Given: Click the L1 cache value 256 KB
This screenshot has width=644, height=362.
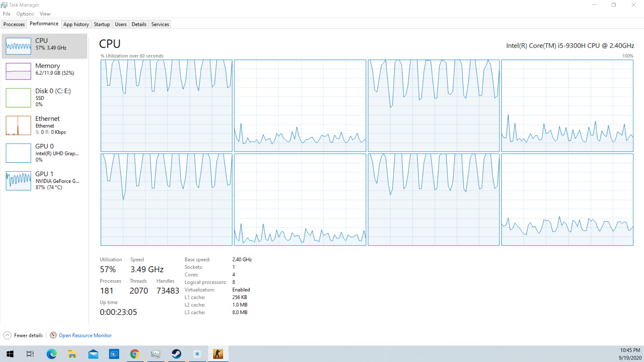Looking at the screenshot, I should [x=240, y=297].
